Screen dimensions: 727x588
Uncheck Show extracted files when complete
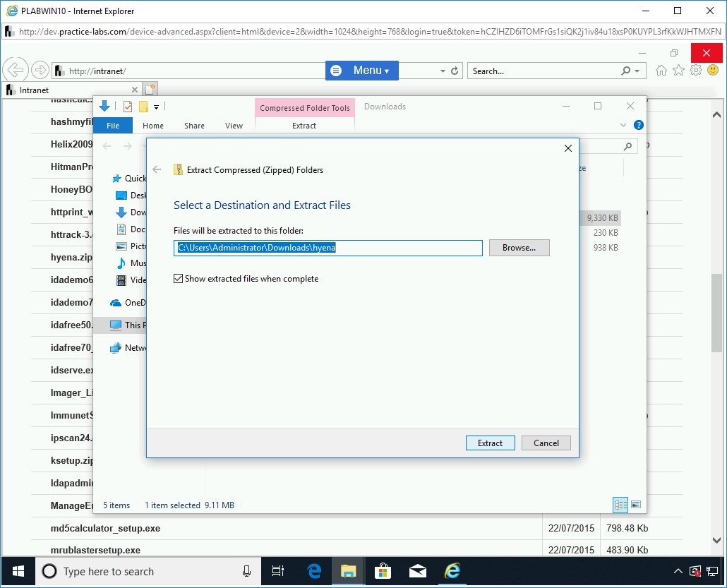tap(178, 279)
